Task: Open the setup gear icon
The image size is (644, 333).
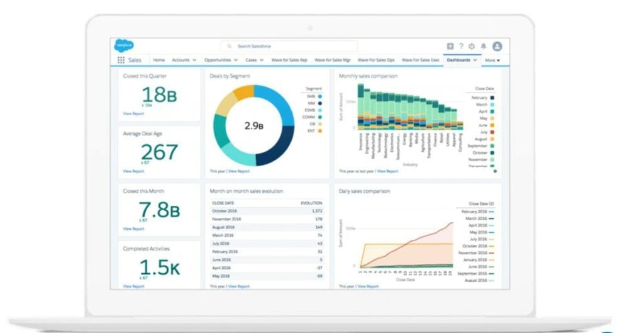Action: click(x=472, y=47)
